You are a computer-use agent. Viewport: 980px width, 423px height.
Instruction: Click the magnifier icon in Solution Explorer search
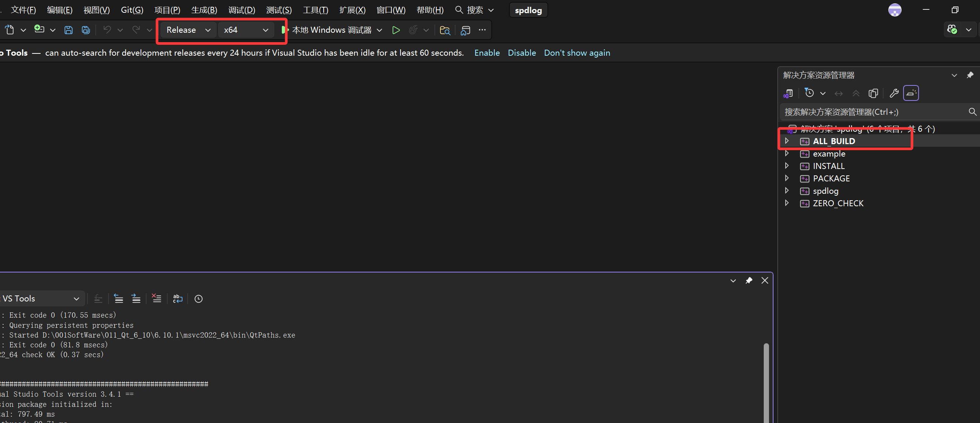[x=972, y=112]
